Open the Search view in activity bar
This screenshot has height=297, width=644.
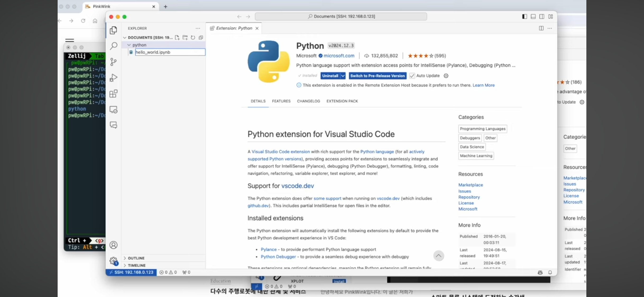point(114,46)
